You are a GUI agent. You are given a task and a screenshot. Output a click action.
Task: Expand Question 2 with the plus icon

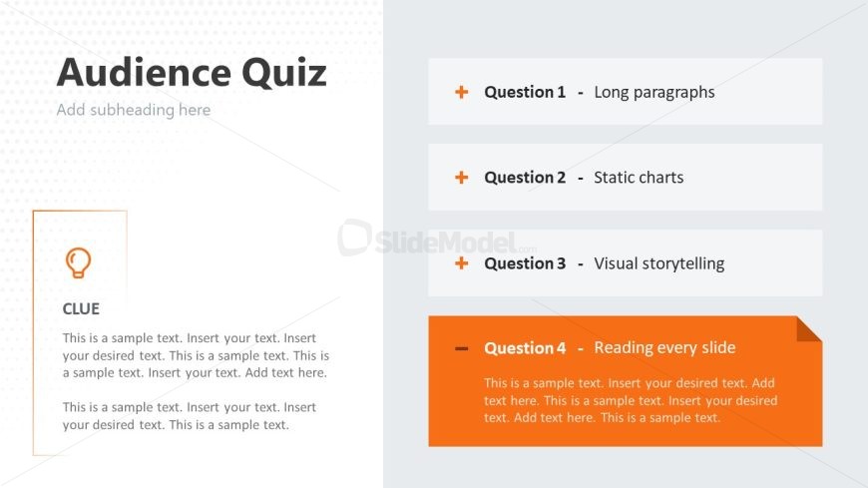tap(462, 178)
